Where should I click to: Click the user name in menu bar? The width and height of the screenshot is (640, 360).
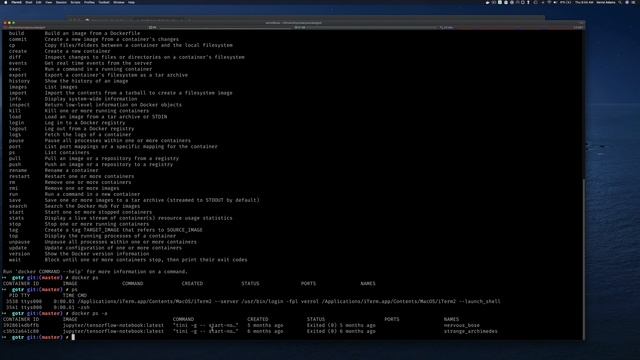tap(606, 2)
